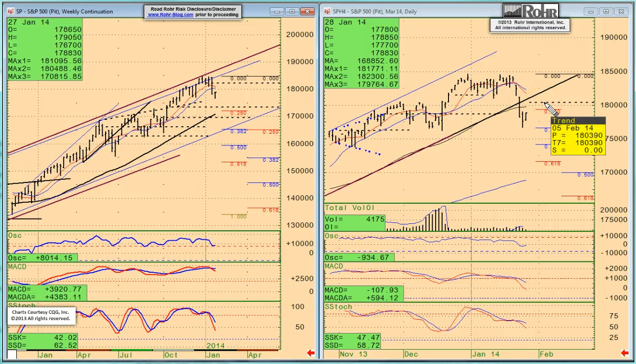Click Dec label on daily time axis

(x=410, y=354)
